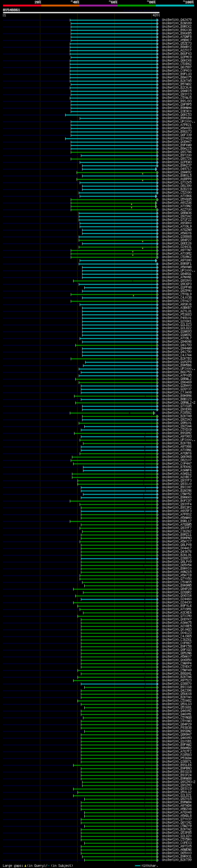Click label UniRef100_A5BHC7

pos(176,40)
